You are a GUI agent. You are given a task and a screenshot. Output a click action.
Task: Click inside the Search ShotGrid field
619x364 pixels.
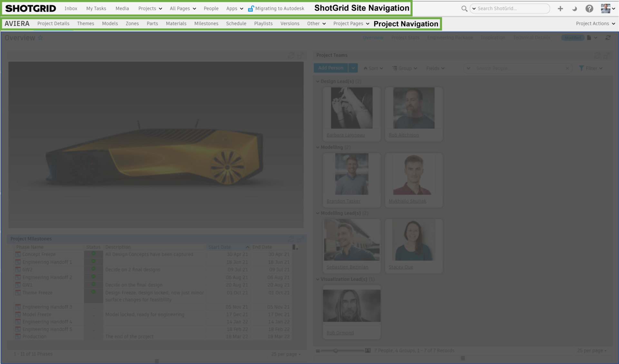[x=509, y=9]
